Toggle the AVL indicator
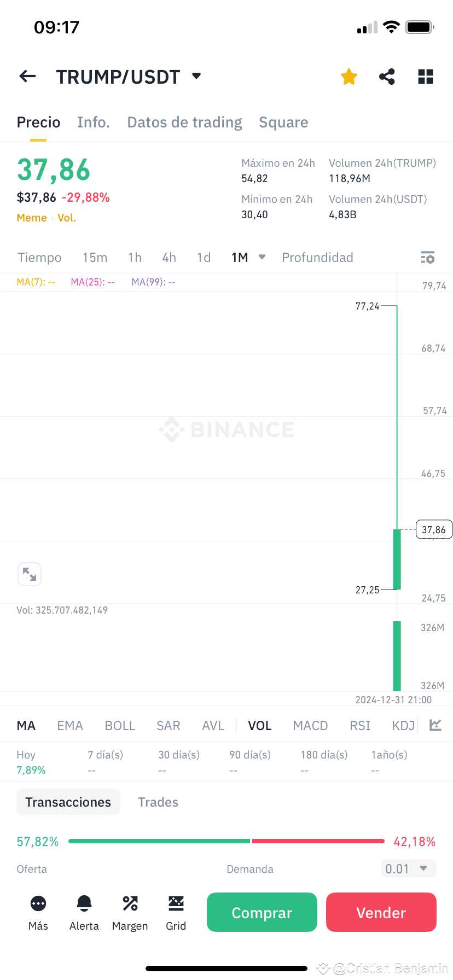Viewport: 453px width, 980px height. click(213, 726)
